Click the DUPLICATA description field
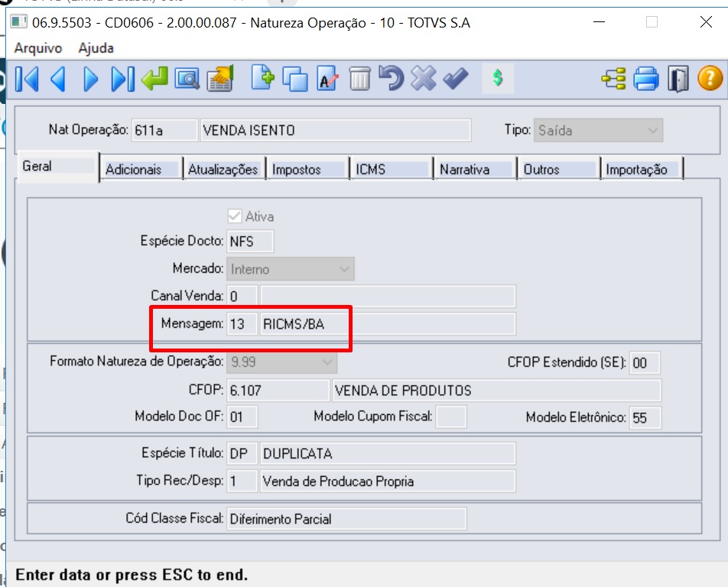The image size is (728, 587). point(388,453)
